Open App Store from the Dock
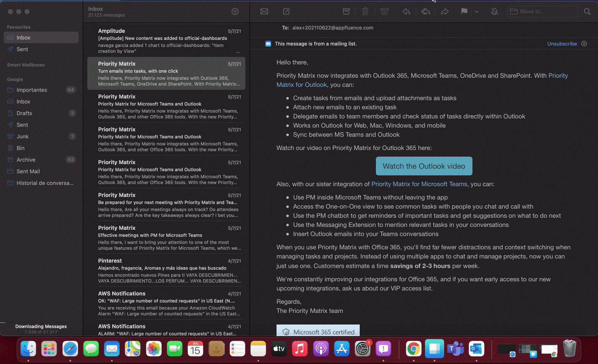598x364 pixels. (x=342, y=349)
